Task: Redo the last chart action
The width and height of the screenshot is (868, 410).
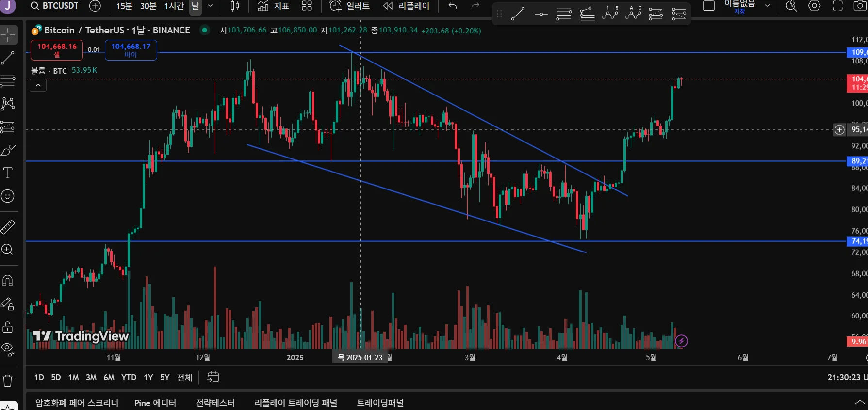Action: (x=475, y=6)
